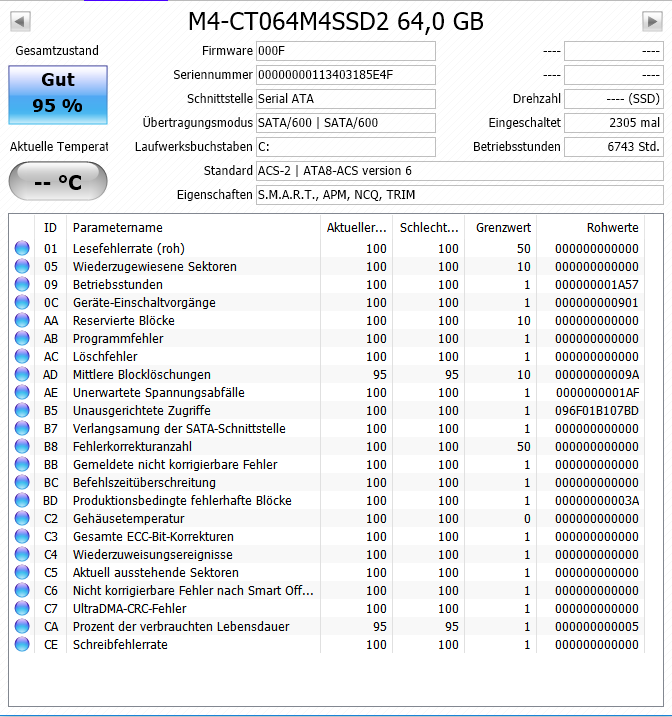Click status circle for Programmfehler row

(22, 338)
